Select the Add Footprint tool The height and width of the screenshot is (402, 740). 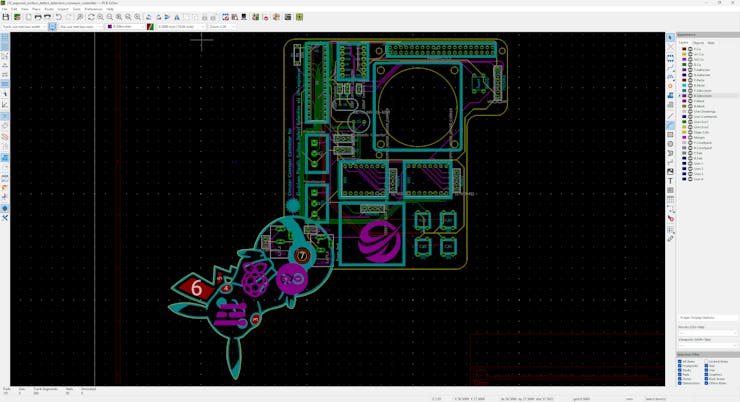[670, 58]
